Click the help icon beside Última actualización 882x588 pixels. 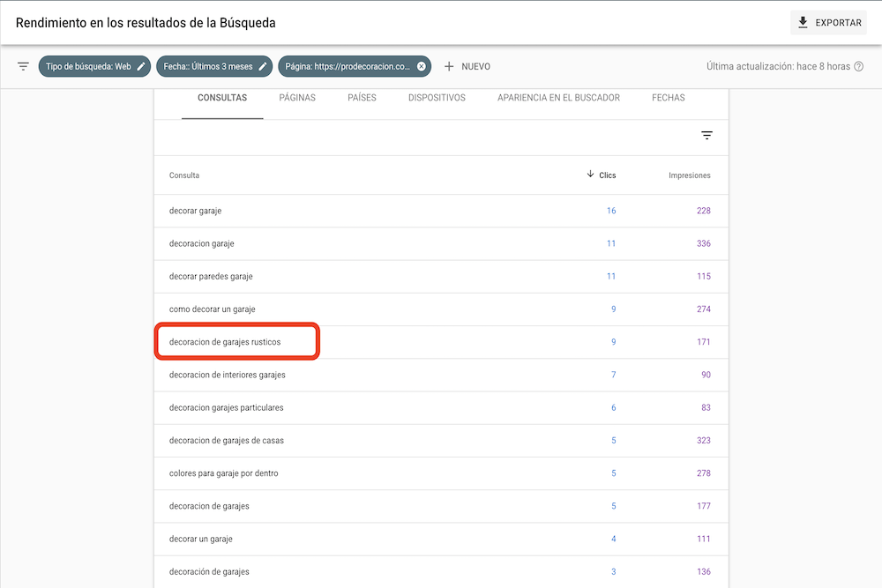[x=858, y=66]
